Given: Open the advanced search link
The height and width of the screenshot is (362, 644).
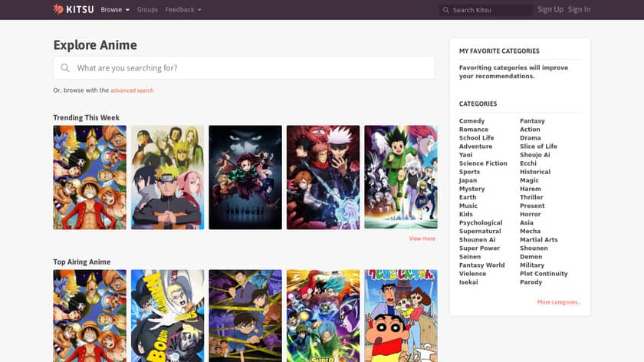Looking at the screenshot, I should pyautogui.click(x=132, y=90).
